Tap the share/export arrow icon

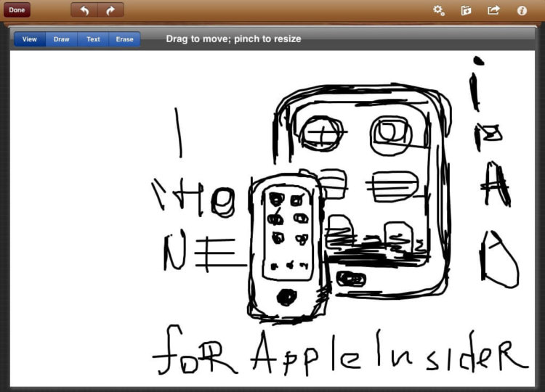pos(493,10)
